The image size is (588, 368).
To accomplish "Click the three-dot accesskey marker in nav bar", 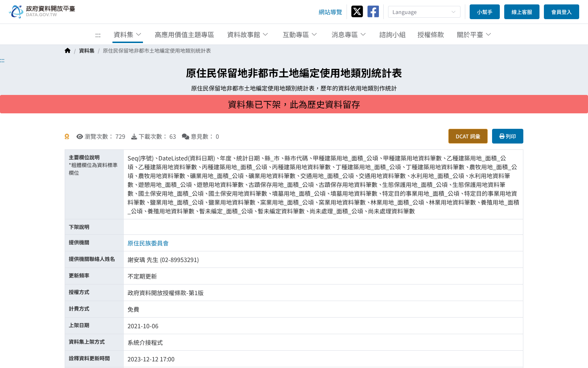I will coord(98,35).
